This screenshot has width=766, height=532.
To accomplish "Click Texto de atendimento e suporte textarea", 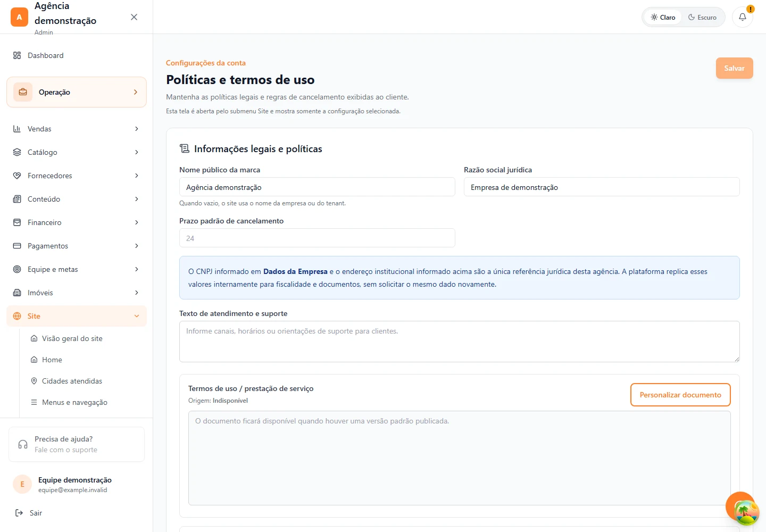I will [460, 342].
